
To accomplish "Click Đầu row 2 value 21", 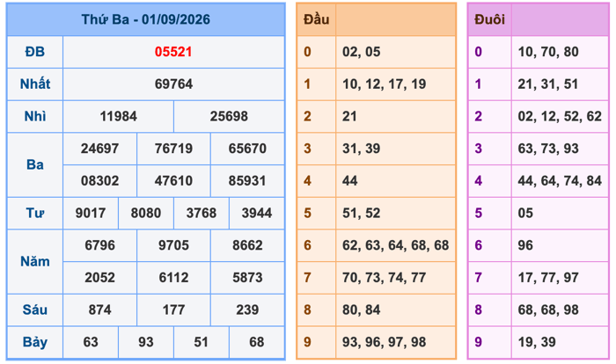I will pos(349,116).
